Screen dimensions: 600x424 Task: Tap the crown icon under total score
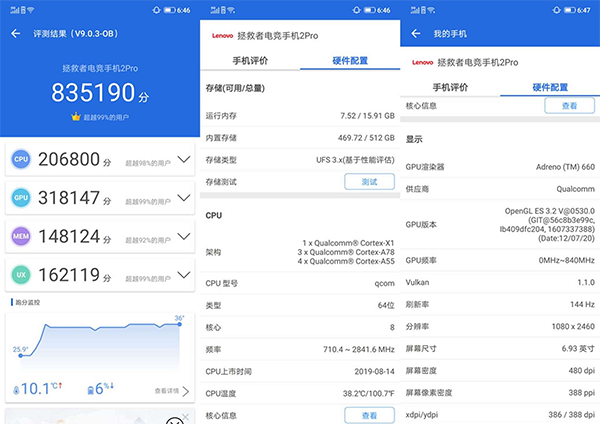[x=76, y=117]
